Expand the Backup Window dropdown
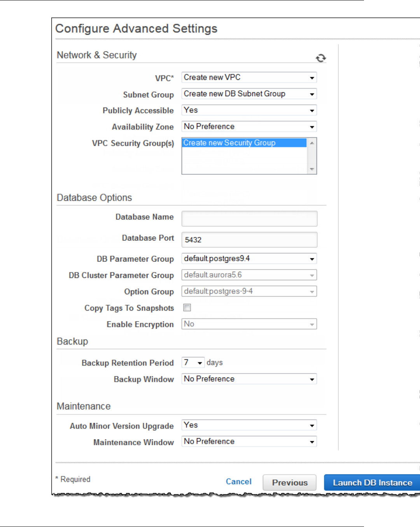420x527 pixels. coord(249,379)
